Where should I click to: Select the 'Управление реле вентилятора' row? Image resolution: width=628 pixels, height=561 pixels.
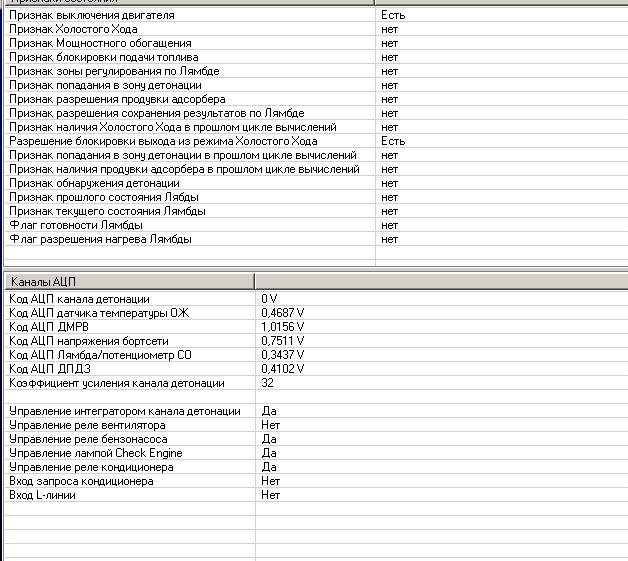pos(87,425)
